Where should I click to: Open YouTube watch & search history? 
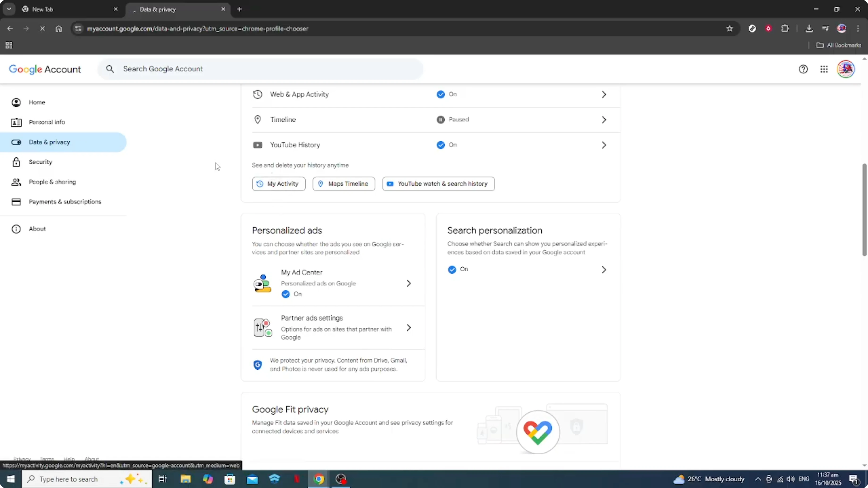click(x=438, y=184)
